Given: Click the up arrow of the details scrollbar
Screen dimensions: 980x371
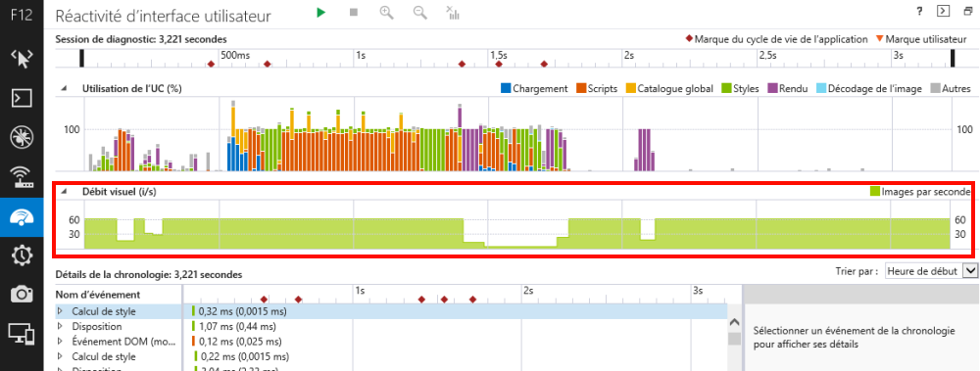Looking at the screenshot, I should pos(734,323).
